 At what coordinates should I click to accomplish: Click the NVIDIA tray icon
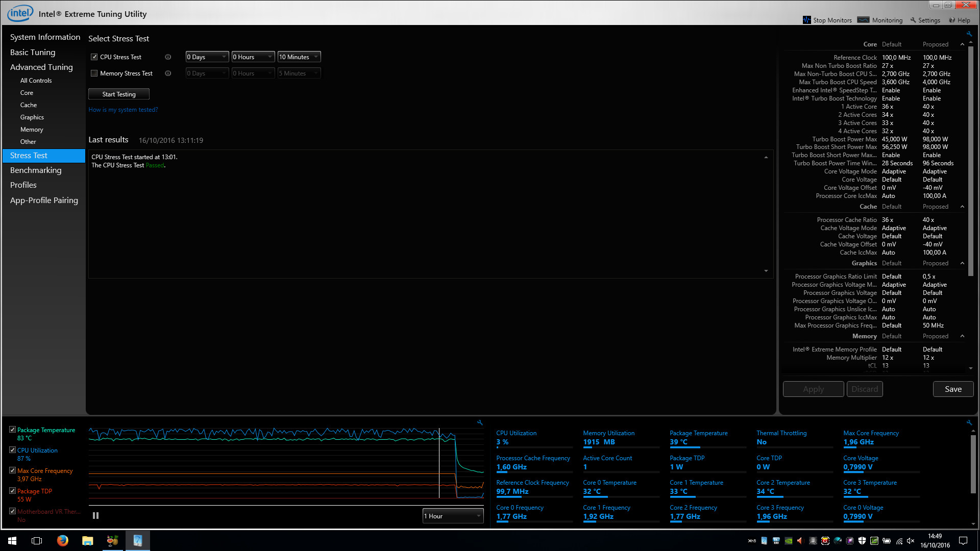(789, 541)
